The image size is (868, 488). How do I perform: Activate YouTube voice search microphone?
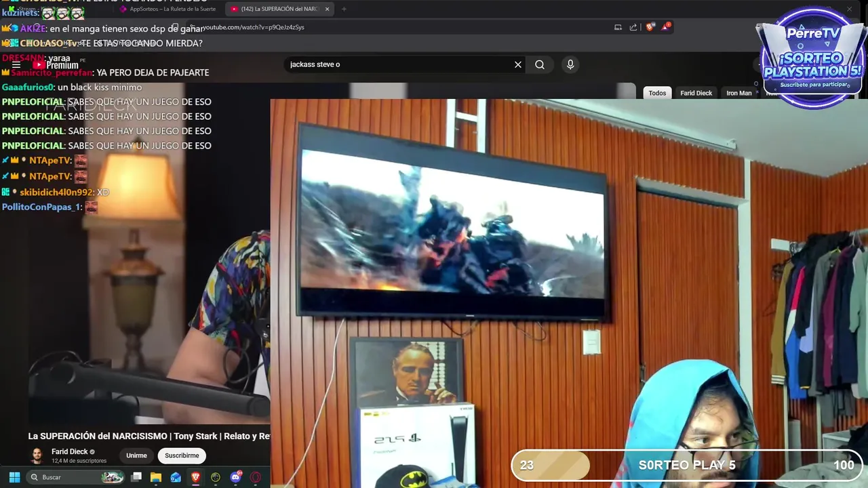click(570, 64)
